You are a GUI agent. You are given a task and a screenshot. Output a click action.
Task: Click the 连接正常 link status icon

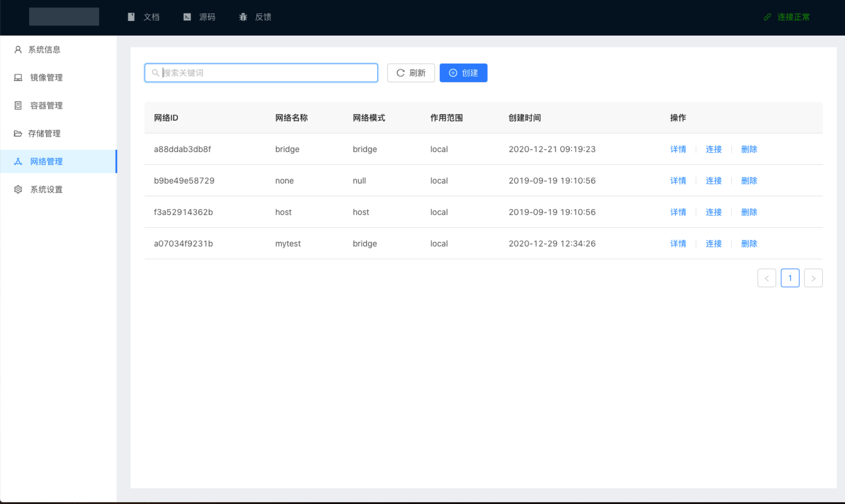click(x=767, y=17)
